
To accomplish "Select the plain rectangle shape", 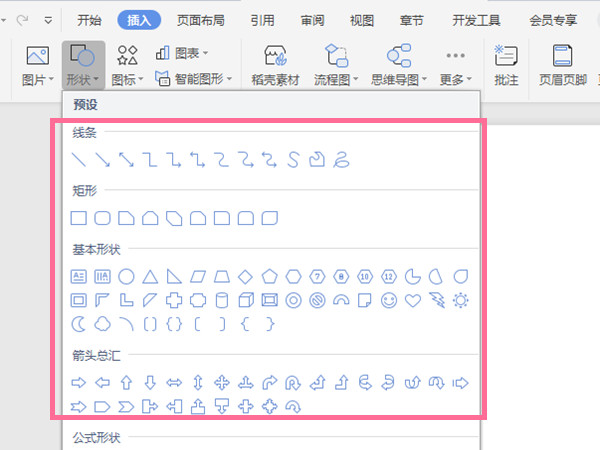I will 79,218.
